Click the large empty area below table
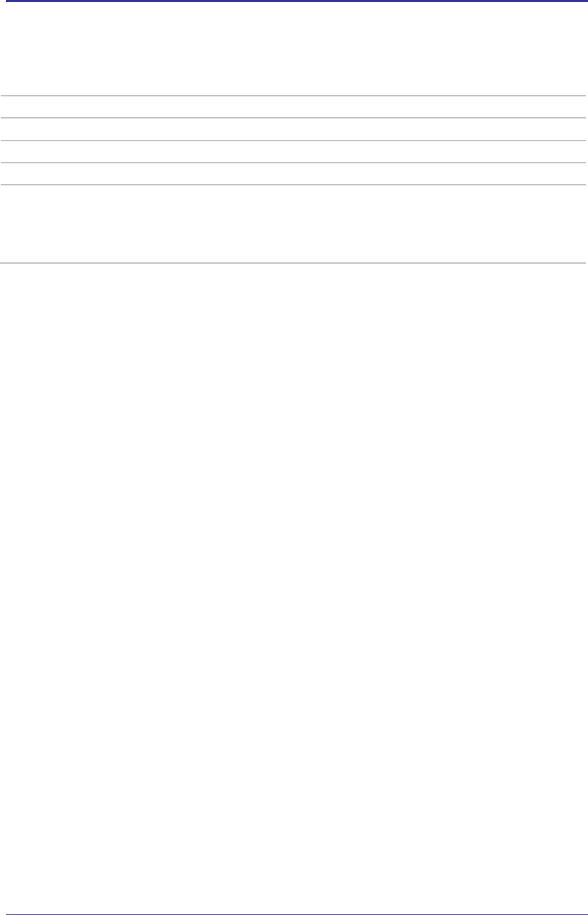 point(294,569)
